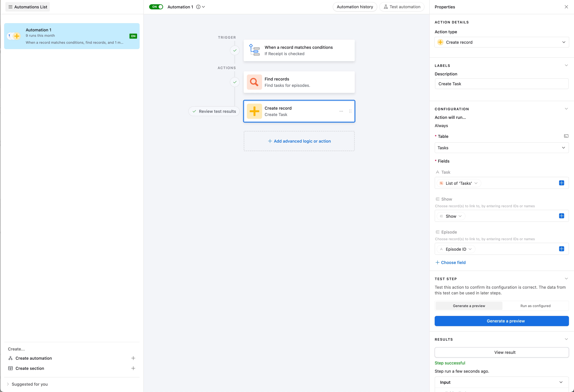Open the Action type dropdown
The width and height of the screenshot is (574, 392).
(x=501, y=42)
